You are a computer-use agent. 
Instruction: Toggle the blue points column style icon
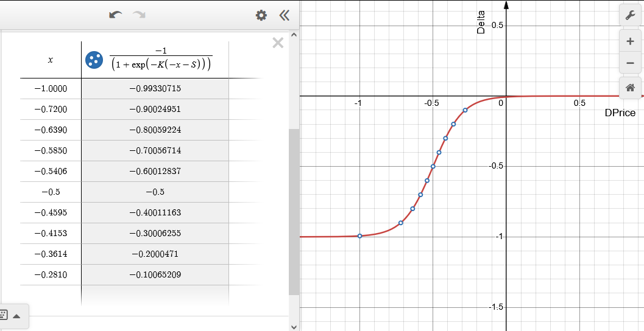(94, 60)
